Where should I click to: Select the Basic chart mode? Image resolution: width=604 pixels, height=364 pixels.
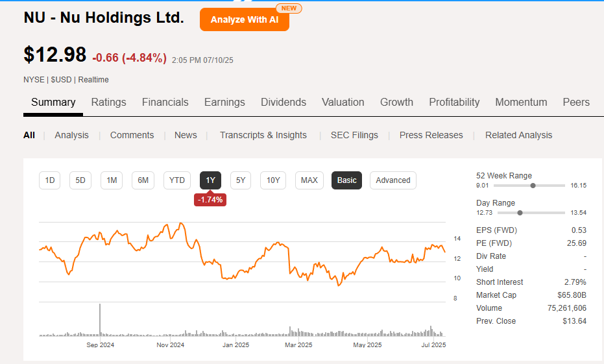(x=346, y=180)
